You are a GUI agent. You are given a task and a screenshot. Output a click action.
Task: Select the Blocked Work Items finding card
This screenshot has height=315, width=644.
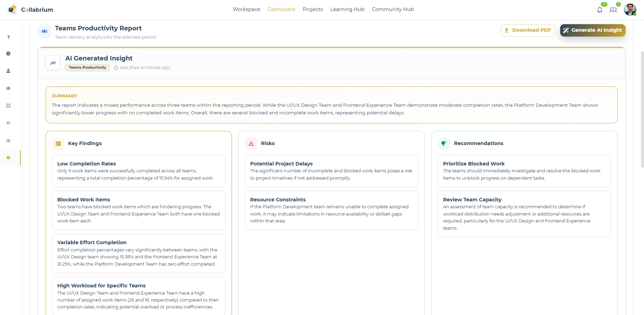(x=139, y=210)
